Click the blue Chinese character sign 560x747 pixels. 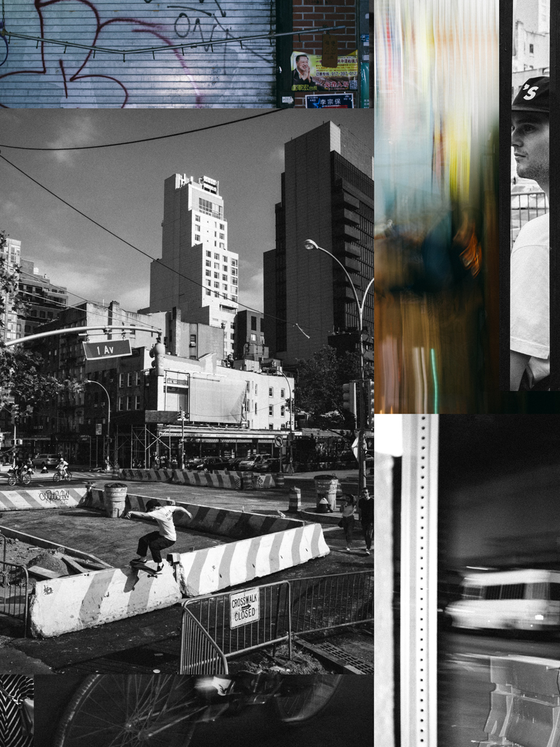click(329, 101)
